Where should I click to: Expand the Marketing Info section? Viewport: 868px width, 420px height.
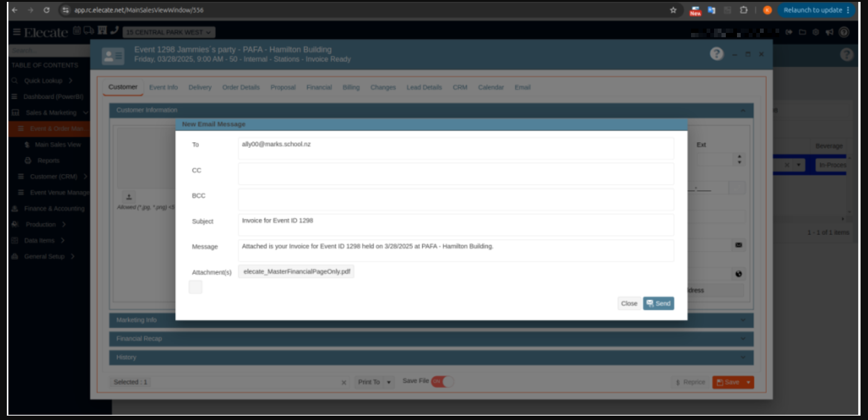(x=432, y=320)
